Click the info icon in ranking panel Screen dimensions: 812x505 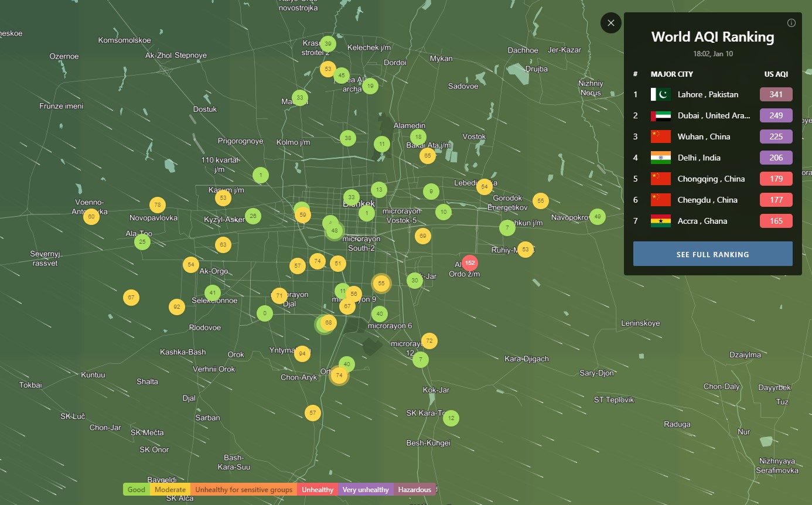coord(791,23)
